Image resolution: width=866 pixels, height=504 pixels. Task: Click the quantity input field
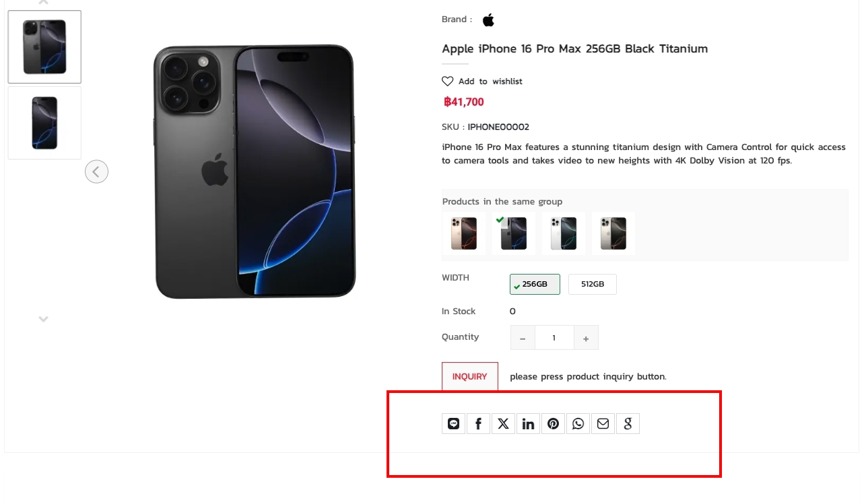(554, 338)
